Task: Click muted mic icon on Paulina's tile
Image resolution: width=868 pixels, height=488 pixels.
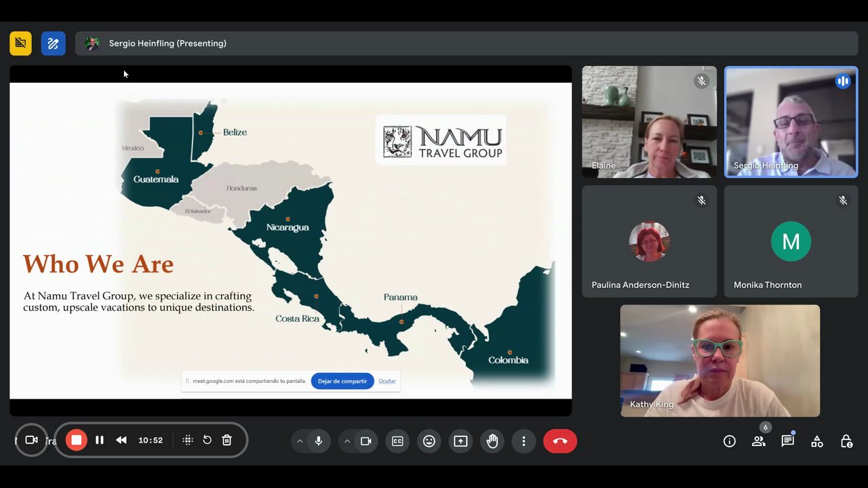Action: (701, 201)
